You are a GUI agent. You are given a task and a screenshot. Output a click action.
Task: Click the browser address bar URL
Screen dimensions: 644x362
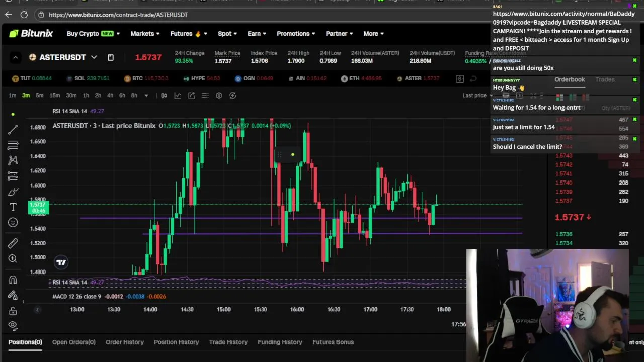pyautogui.click(x=118, y=15)
